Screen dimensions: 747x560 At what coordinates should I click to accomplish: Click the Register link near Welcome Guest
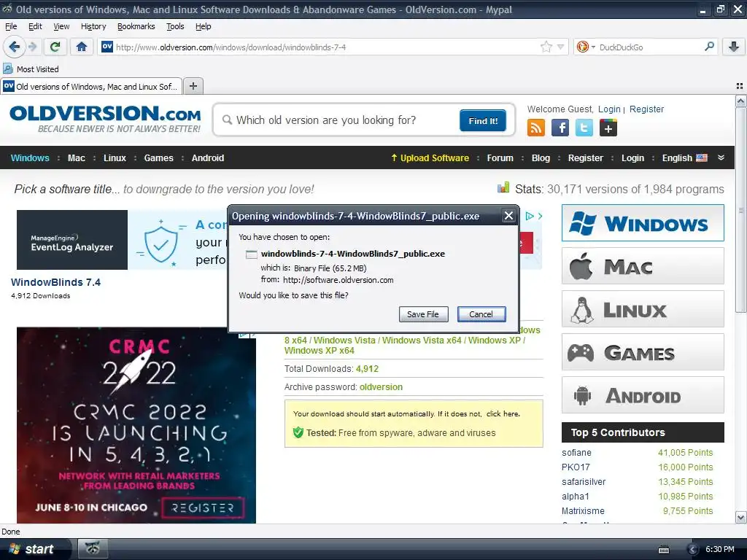tap(646, 109)
